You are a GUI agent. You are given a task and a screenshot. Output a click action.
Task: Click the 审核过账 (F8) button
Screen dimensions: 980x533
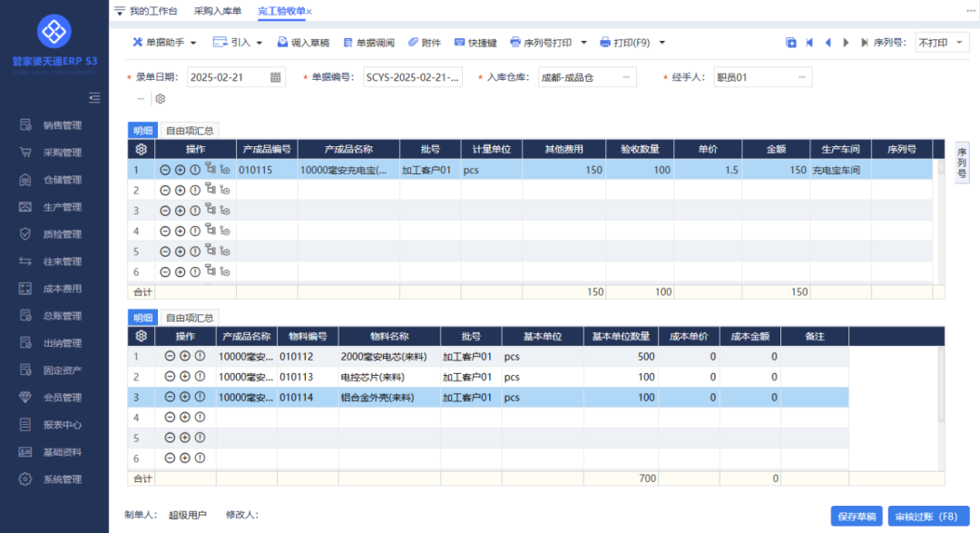pos(928,517)
